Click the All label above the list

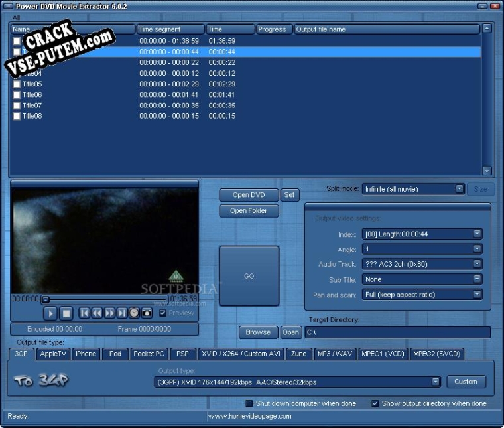(x=16, y=18)
